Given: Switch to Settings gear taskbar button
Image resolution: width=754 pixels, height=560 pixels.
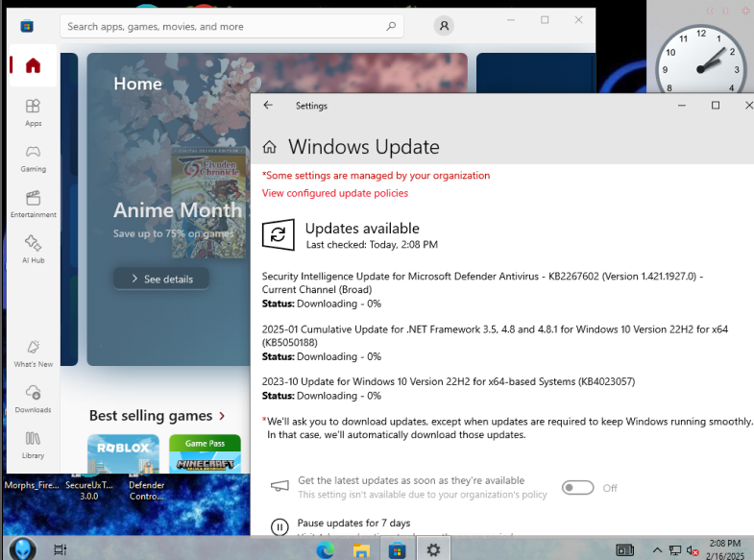Looking at the screenshot, I should 433,549.
